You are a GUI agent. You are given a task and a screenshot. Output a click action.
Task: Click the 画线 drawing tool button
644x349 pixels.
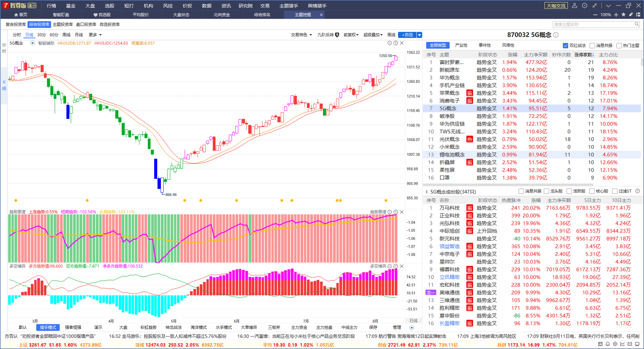coord(391,35)
